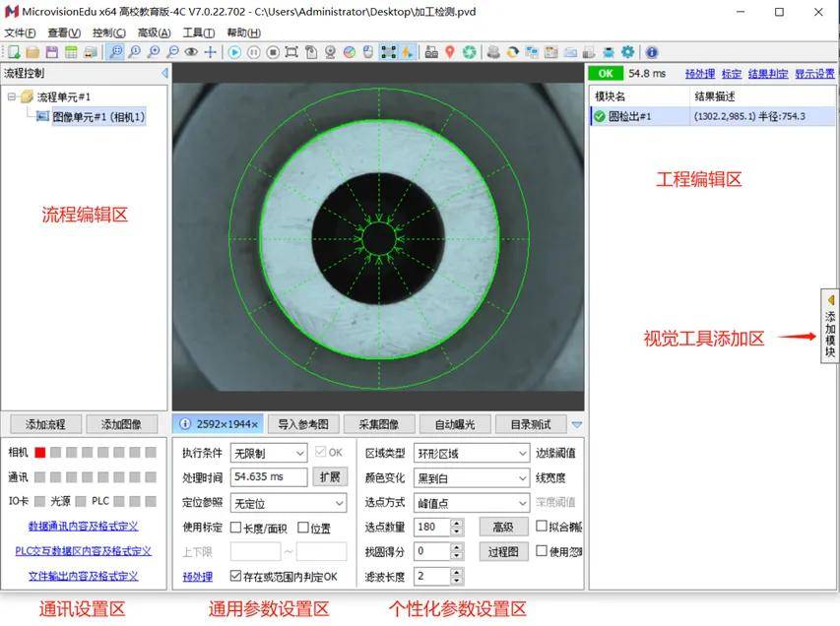
Task: Uncheck 存在或范围内判定OK checkbox
Action: [x=235, y=576]
